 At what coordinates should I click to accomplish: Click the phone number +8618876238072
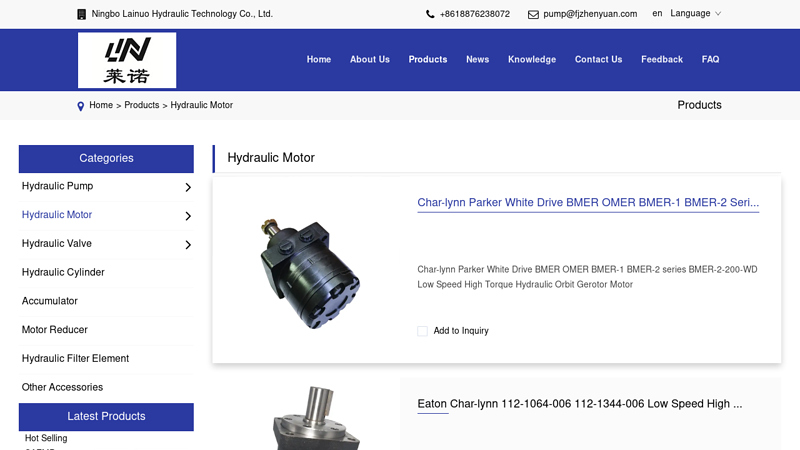coord(474,14)
